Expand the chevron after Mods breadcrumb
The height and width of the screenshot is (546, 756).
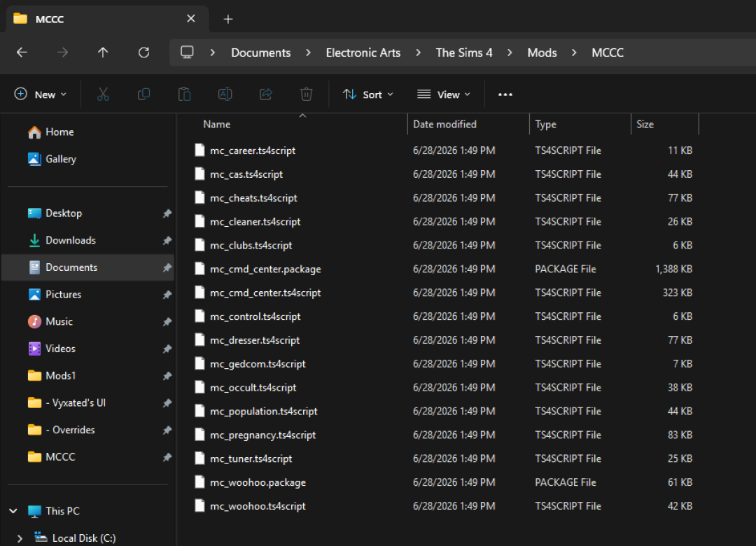click(x=574, y=52)
